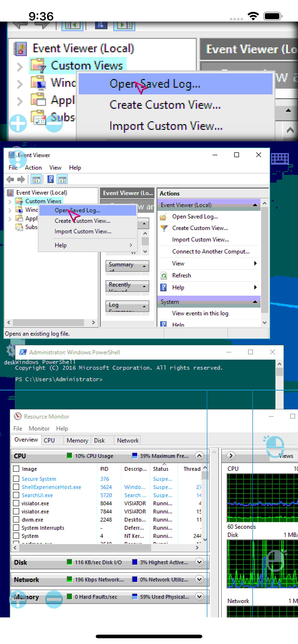Check the ShellExperienceHost.exe checkbox
298x644 pixels.
(x=16, y=487)
